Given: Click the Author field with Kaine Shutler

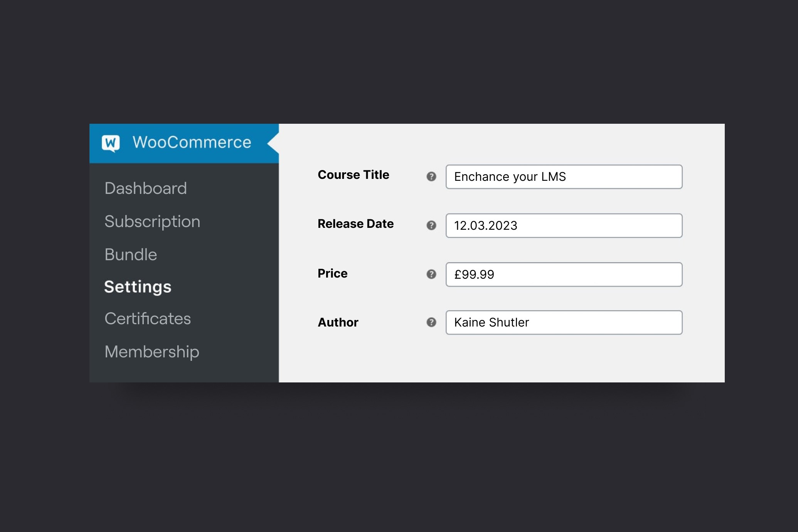Looking at the screenshot, I should pos(564,322).
